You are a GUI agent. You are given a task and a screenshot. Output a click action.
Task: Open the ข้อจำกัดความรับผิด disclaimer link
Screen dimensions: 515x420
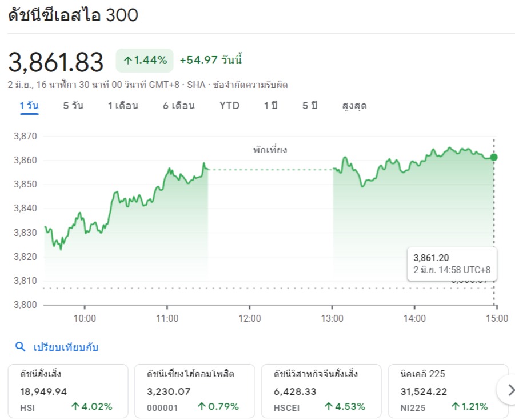pos(250,85)
